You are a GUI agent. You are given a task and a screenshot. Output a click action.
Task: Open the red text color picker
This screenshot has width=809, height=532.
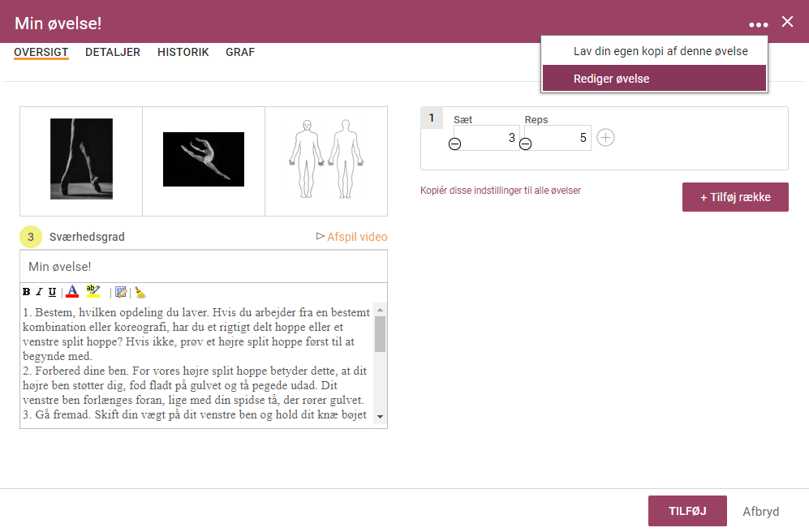click(x=72, y=292)
